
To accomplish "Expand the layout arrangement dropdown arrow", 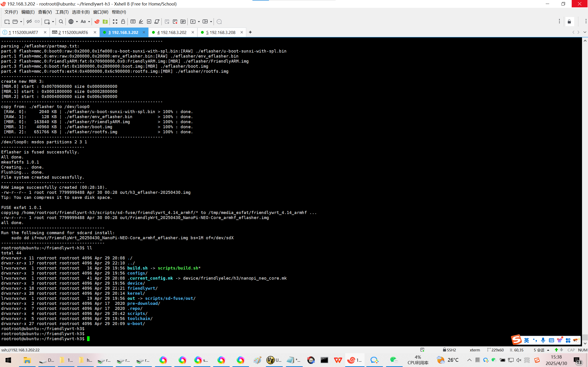I will click(x=211, y=22).
